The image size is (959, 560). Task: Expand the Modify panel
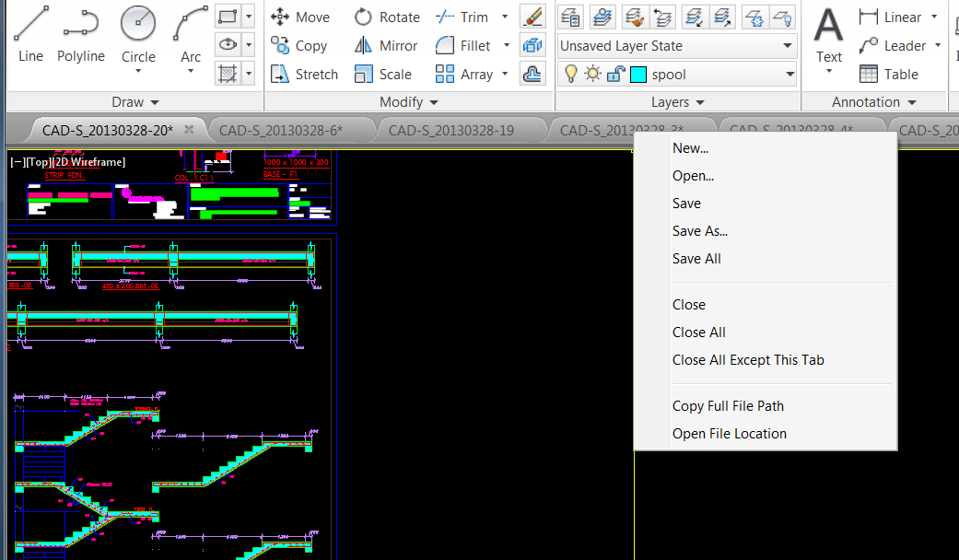[x=408, y=102]
